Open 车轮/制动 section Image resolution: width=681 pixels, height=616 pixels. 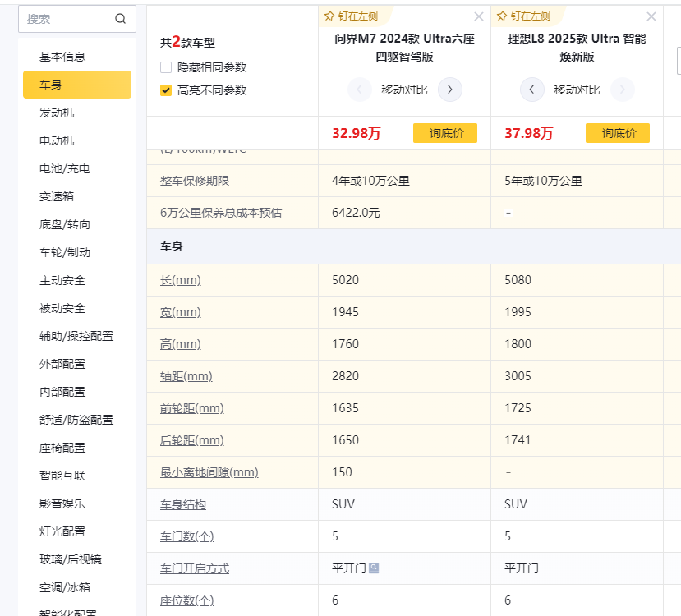click(x=65, y=252)
